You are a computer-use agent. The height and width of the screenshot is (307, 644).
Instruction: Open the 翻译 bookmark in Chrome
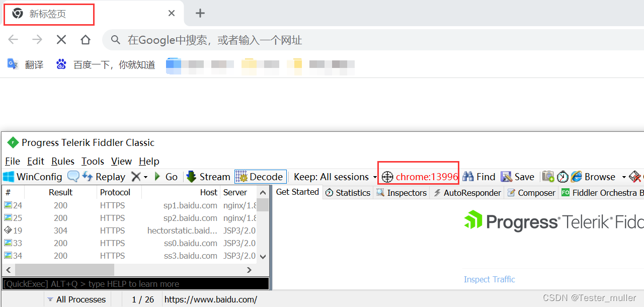pyautogui.click(x=25, y=64)
